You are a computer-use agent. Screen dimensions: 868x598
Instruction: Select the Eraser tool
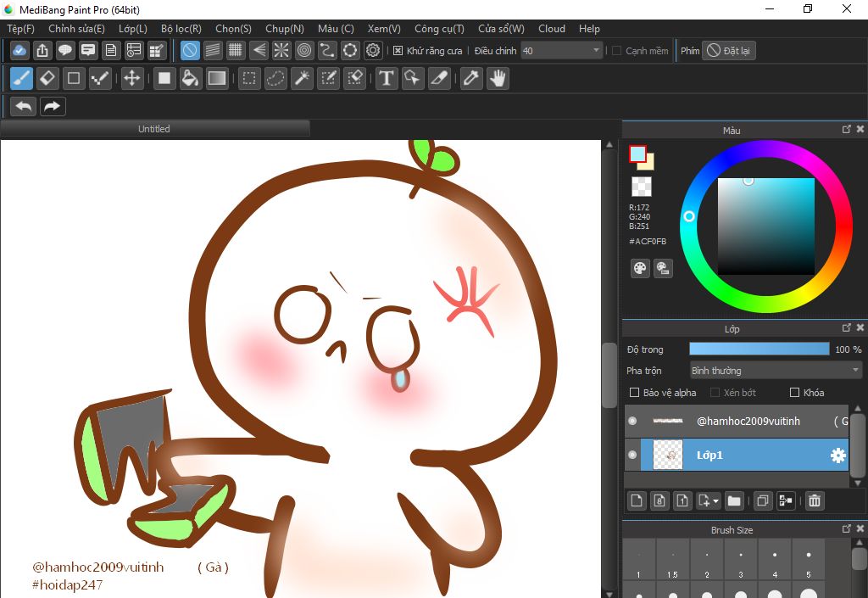[x=47, y=78]
